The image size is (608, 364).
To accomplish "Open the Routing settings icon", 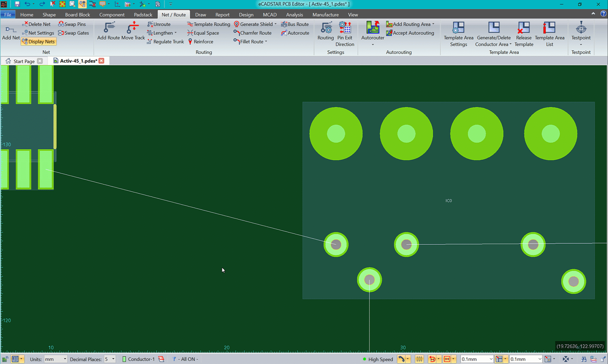I will pyautogui.click(x=326, y=28).
